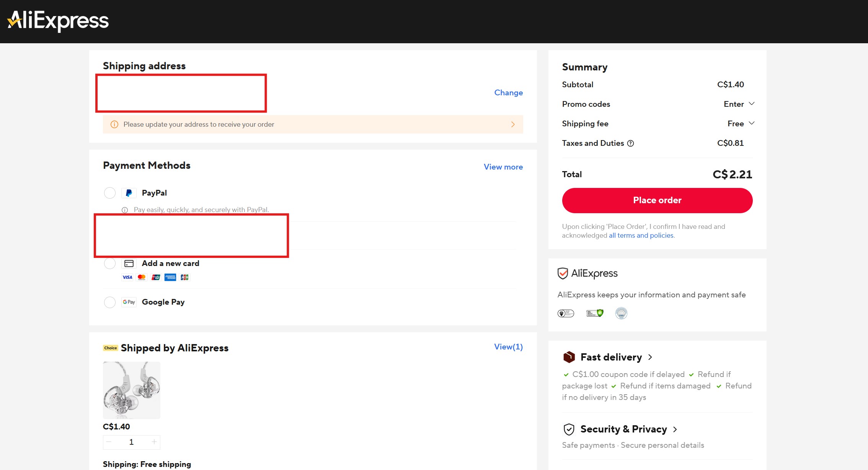Click the AliExpress logo in header

point(58,21)
